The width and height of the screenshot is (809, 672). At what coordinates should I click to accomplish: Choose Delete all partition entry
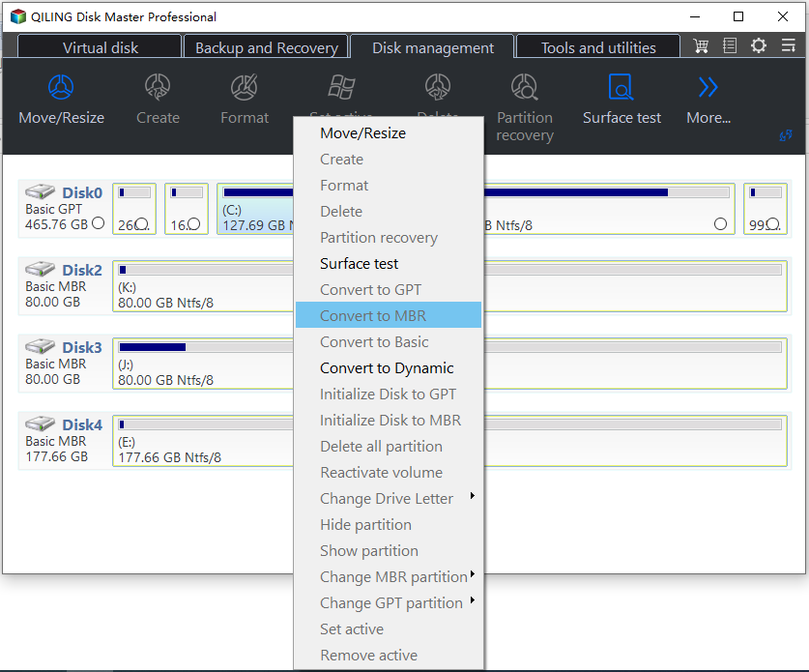click(389, 446)
